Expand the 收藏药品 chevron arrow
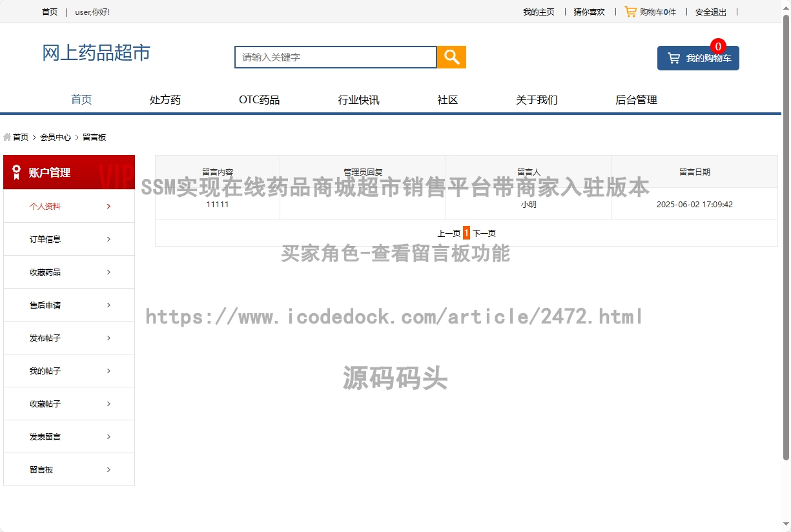This screenshot has height=532, width=791. (x=108, y=272)
